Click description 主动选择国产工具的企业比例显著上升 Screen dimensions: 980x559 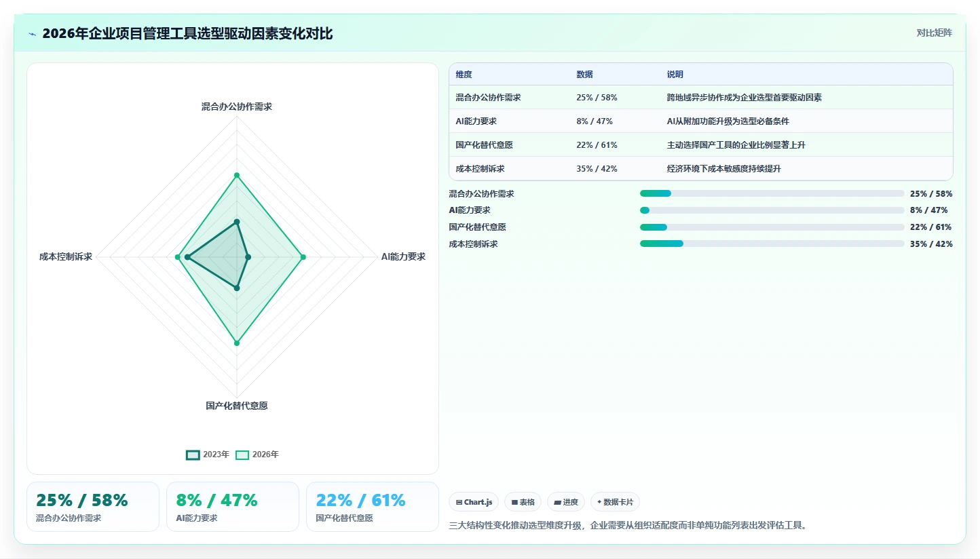tap(736, 145)
